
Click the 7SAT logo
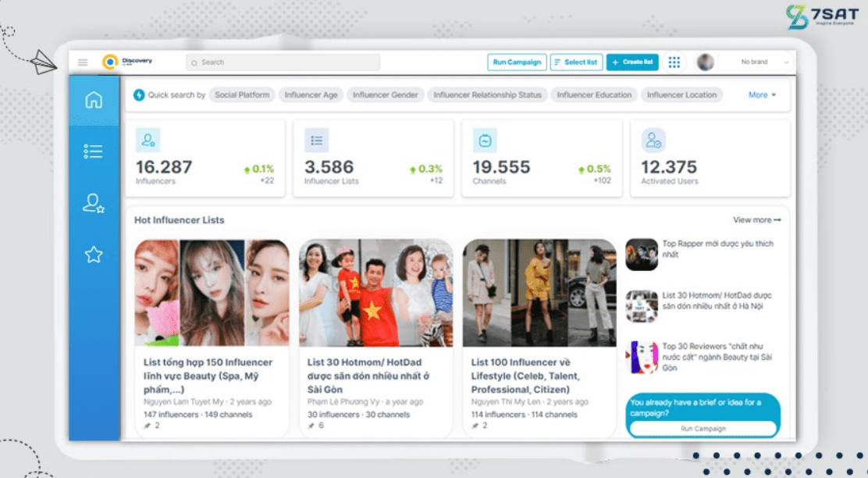point(822,16)
